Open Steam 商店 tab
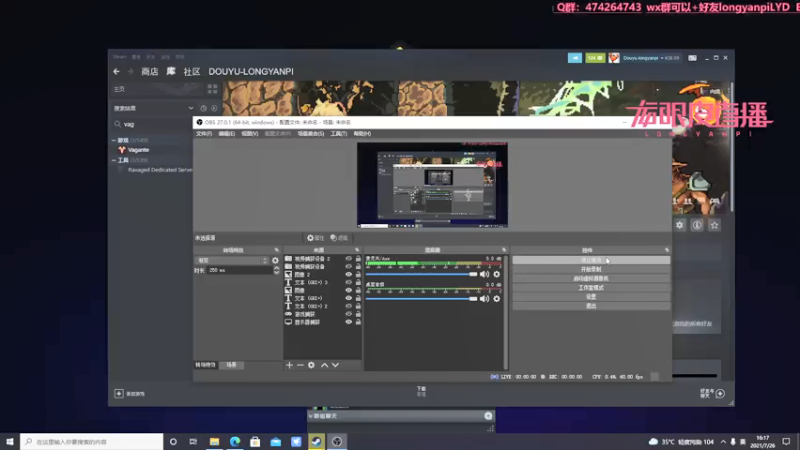 coord(149,71)
